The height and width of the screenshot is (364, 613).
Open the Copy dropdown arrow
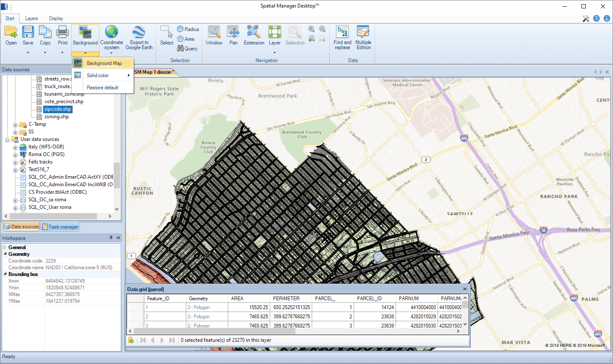[x=45, y=53]
